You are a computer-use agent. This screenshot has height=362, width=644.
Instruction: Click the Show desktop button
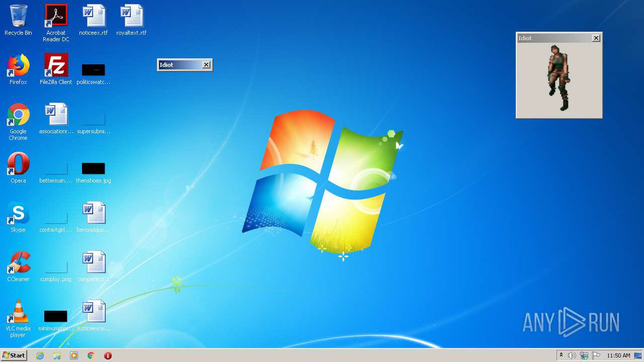point(638,355)
